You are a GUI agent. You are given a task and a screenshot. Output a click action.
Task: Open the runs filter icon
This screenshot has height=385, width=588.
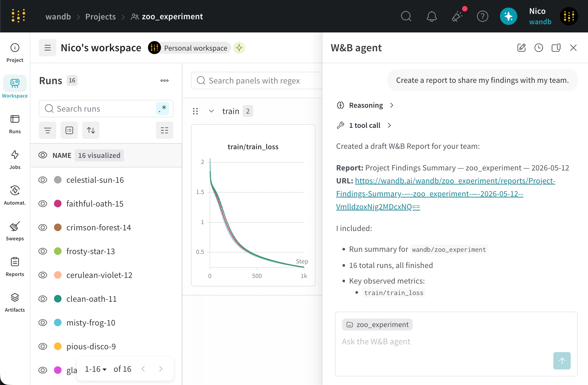click(x=47, y=130)
